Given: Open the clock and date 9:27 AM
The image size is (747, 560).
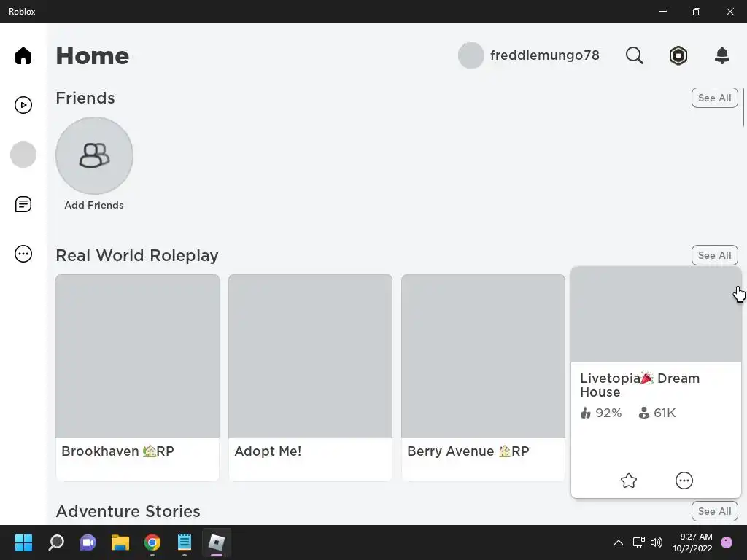Looking at the screenshot, I should click(x=692, y=542).
